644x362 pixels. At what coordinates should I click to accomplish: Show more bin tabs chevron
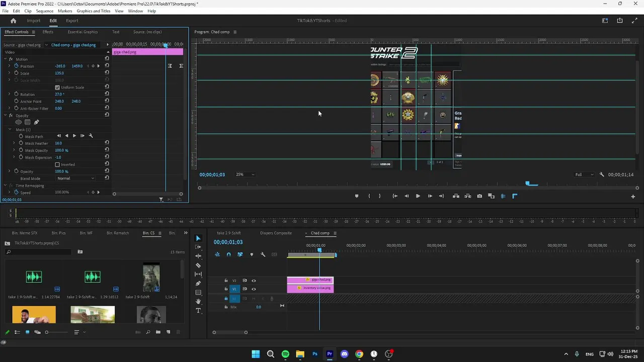185,233
